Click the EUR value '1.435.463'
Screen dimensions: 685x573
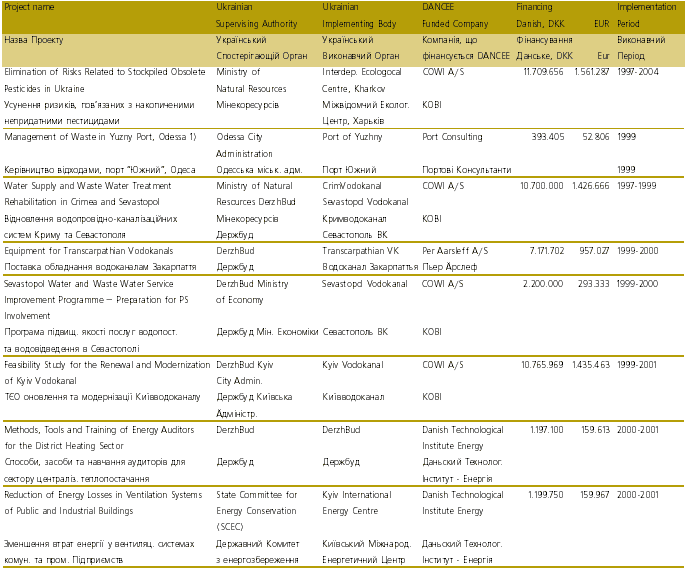(591, 365)
